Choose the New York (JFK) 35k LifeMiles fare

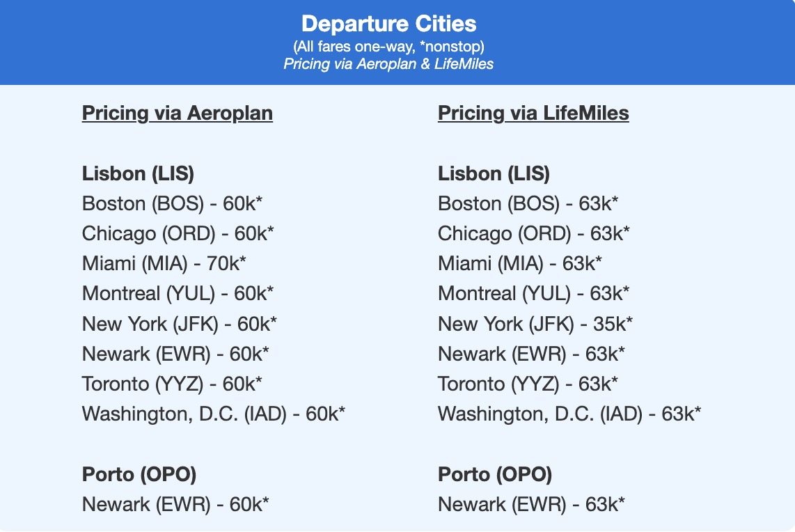click(535, 324)
